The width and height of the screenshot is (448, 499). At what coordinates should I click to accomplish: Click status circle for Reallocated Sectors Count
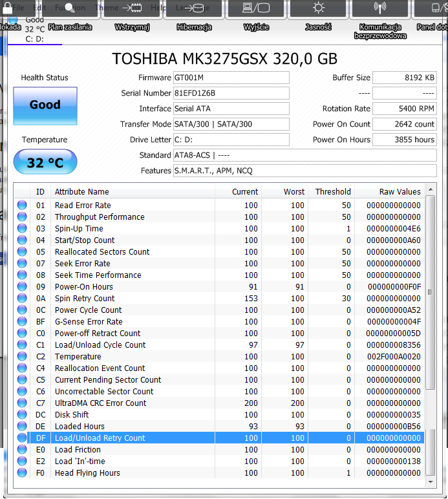point(22,251)
